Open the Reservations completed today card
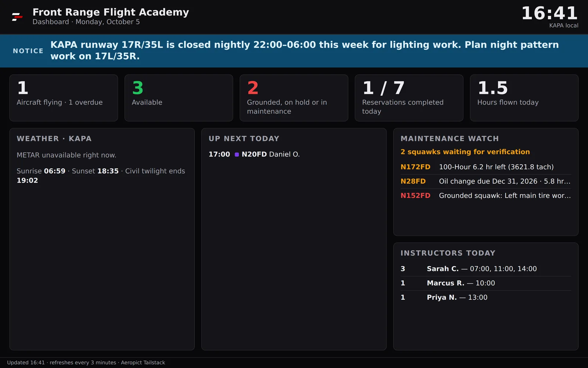588x368 pixels. 409,98
